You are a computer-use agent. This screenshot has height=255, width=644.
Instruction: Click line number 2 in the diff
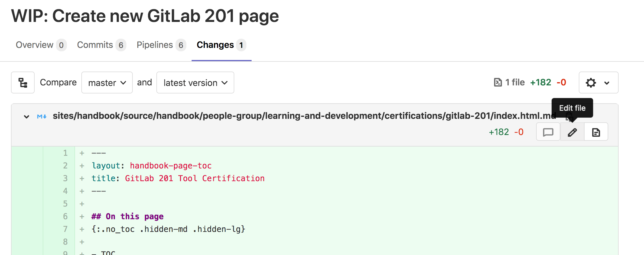pos(65,166)
